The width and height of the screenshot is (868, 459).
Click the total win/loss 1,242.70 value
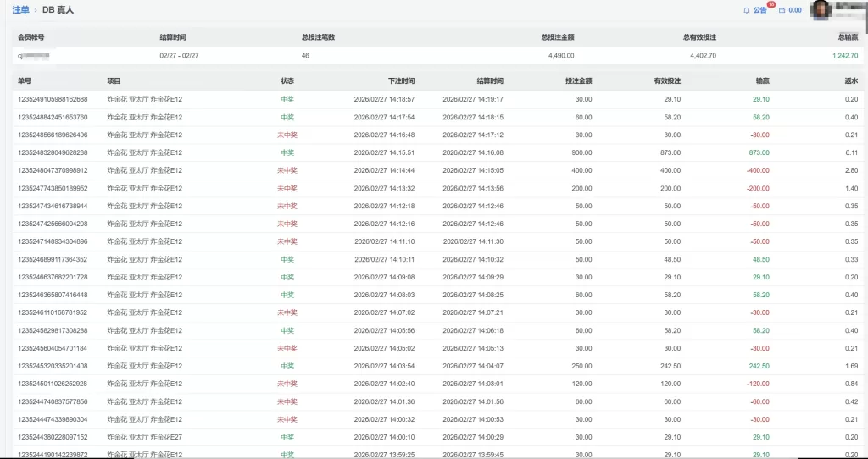[x=844, y=55]
